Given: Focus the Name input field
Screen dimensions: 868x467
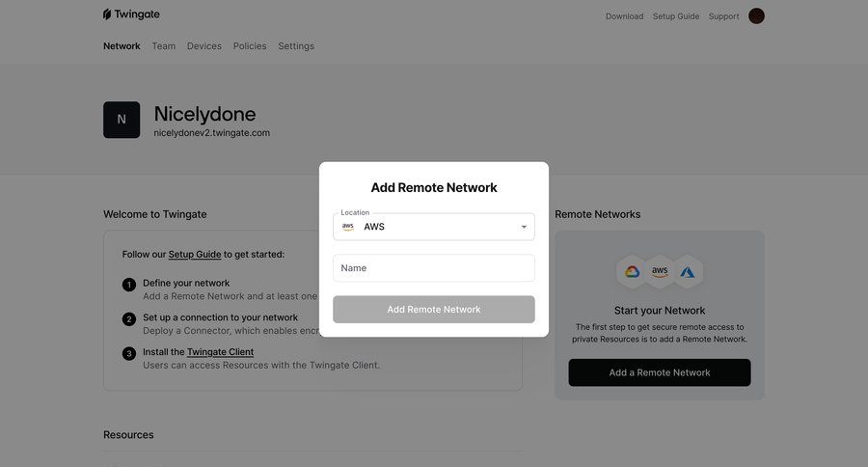Looking at the screenshot, I should point(434,268).
